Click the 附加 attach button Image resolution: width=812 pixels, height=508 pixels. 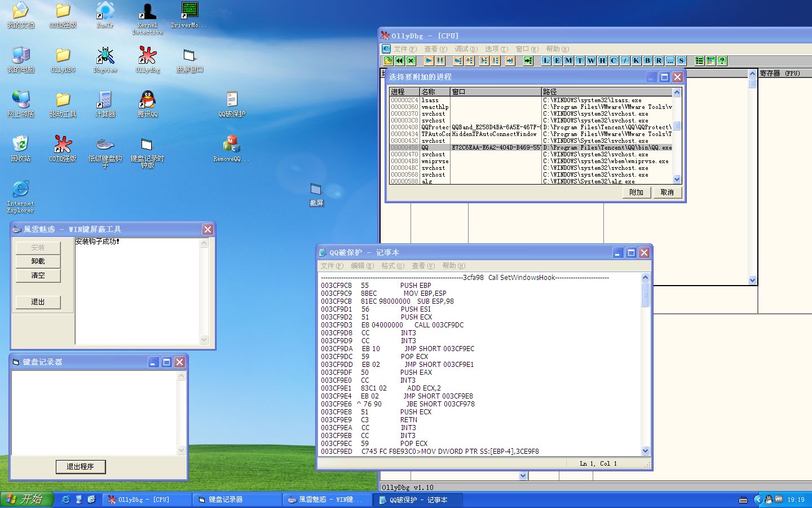636,192
